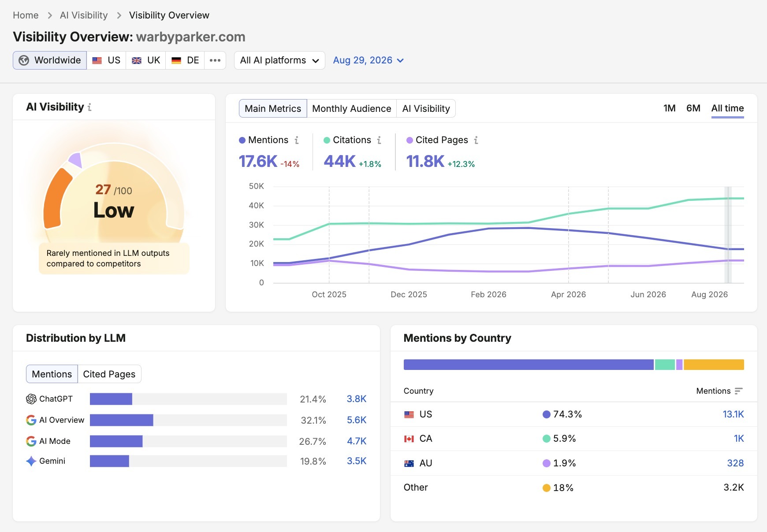Click the Other 18% row
Image resolution: width=767 pixels, height=532 pixels.
(x=573, y=488)
